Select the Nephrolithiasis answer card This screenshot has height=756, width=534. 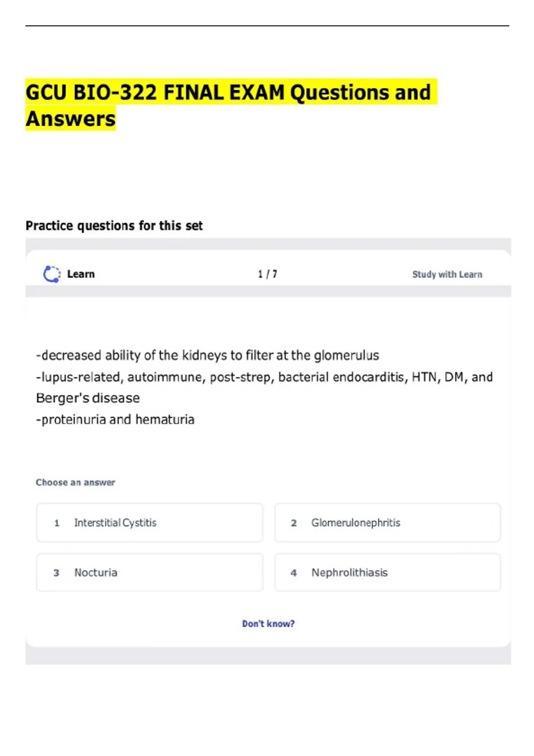[388, 572]
